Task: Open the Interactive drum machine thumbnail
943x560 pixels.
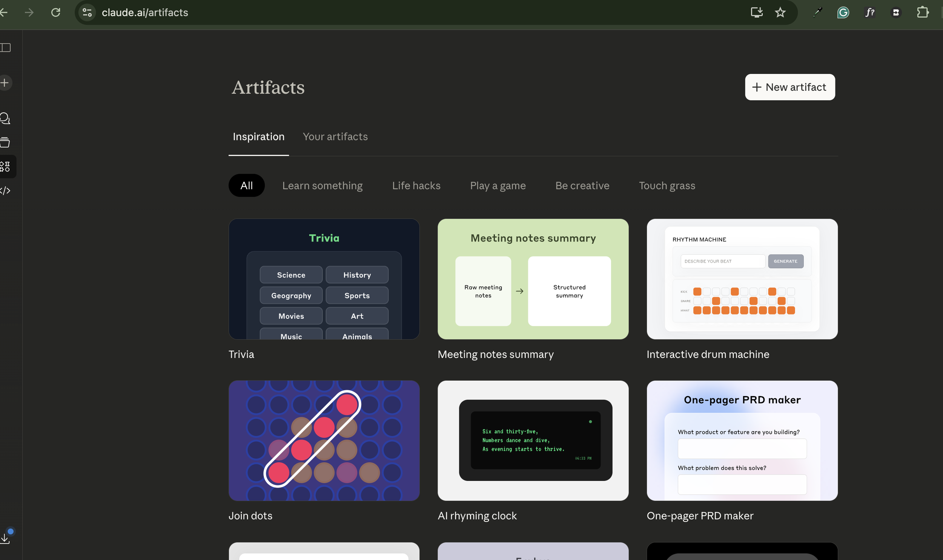Action: [x=742, y=279]
